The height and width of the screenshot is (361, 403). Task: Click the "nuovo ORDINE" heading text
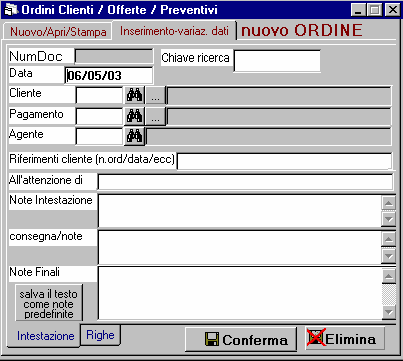tap(302, 30)
